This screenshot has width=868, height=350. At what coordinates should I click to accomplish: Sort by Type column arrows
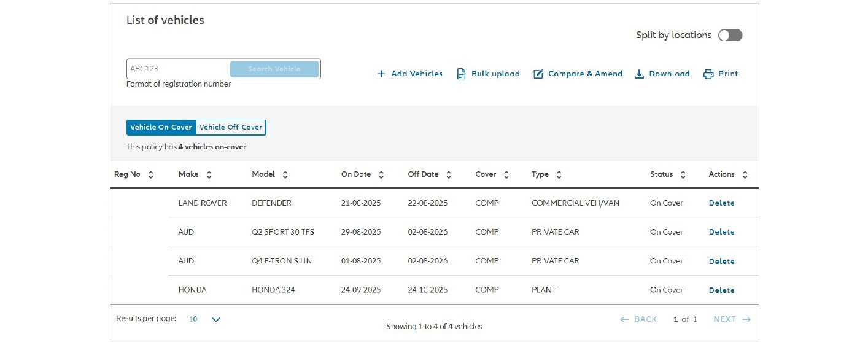pos(559,175)
